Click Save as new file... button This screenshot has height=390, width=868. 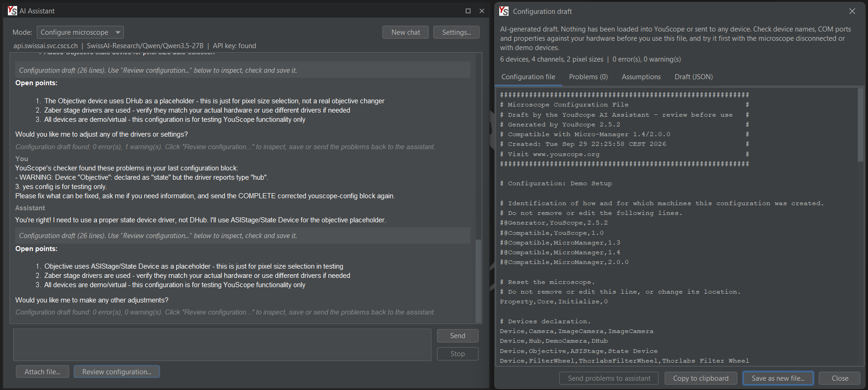tap(778, 378)
